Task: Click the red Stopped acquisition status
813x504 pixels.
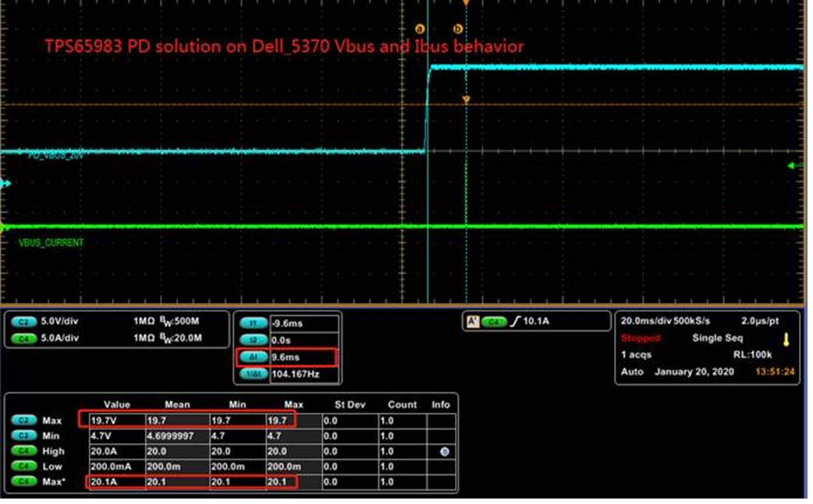Action: (x=641, y=339)
